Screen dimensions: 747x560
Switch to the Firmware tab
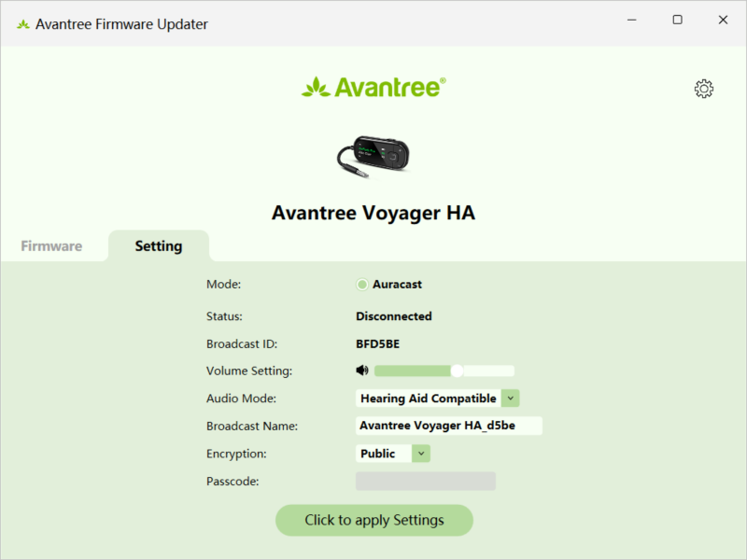pyautogui.click(x=51, y=246)
